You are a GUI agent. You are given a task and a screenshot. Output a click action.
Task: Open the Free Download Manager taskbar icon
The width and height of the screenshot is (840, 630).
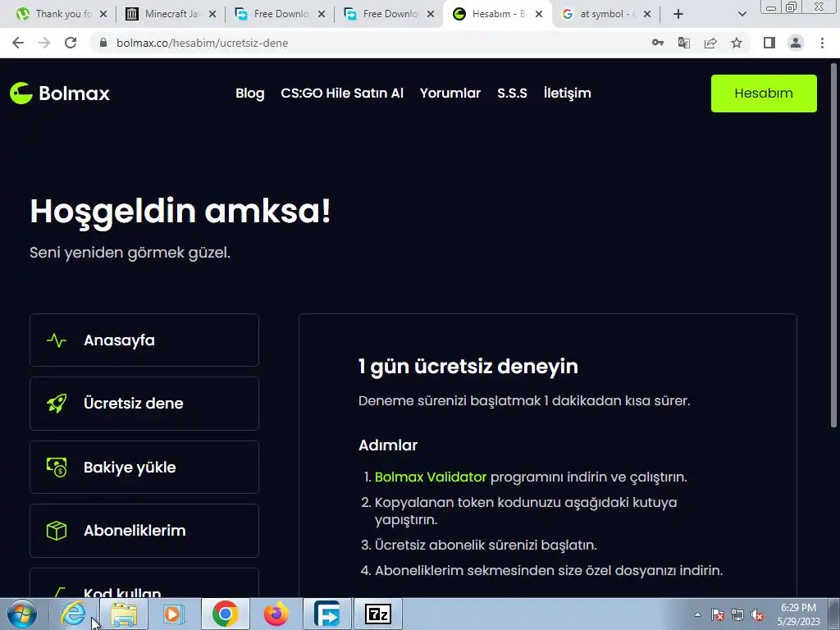click(x=326, y=614)
